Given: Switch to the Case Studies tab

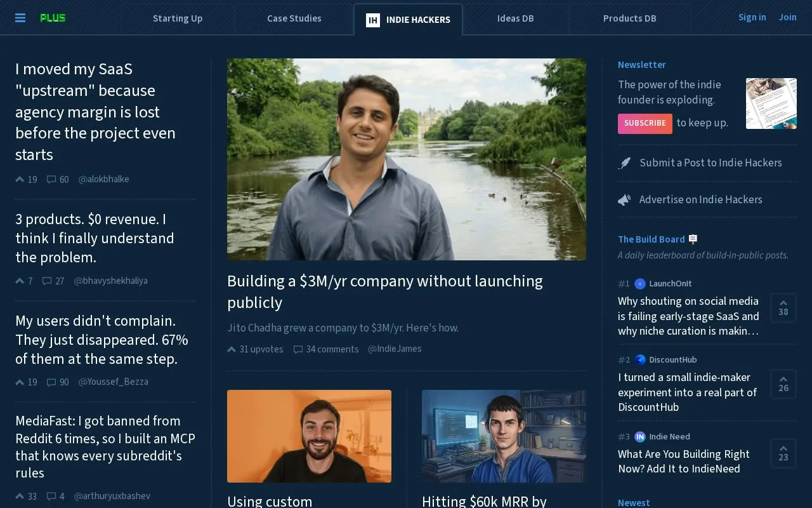Looking at the screenshot, I should (294, 18).
